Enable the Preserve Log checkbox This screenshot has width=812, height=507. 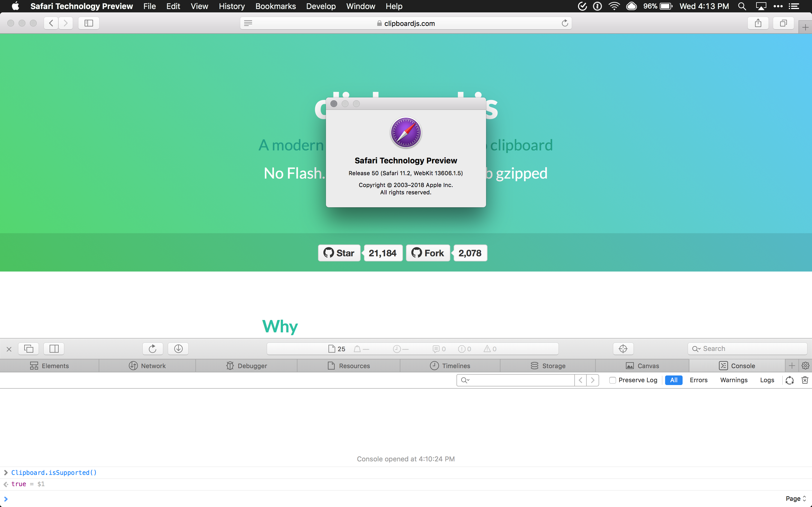612,380
